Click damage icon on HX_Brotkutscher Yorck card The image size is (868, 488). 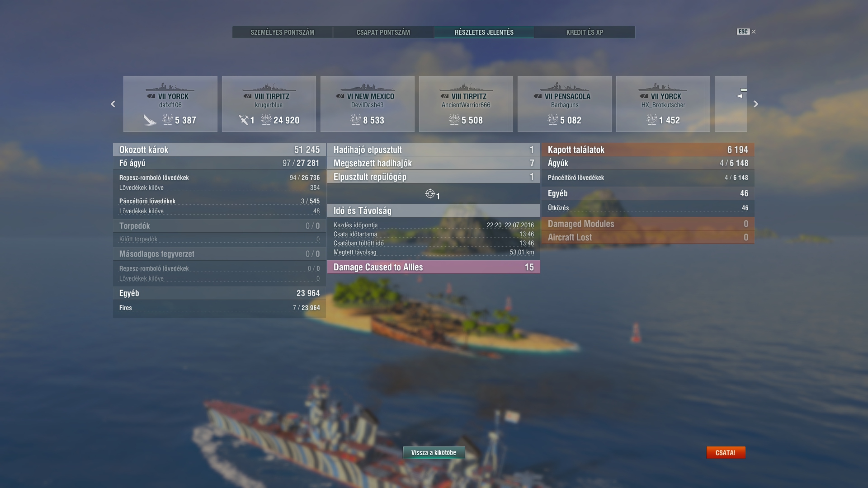click(x=651, y=120)
